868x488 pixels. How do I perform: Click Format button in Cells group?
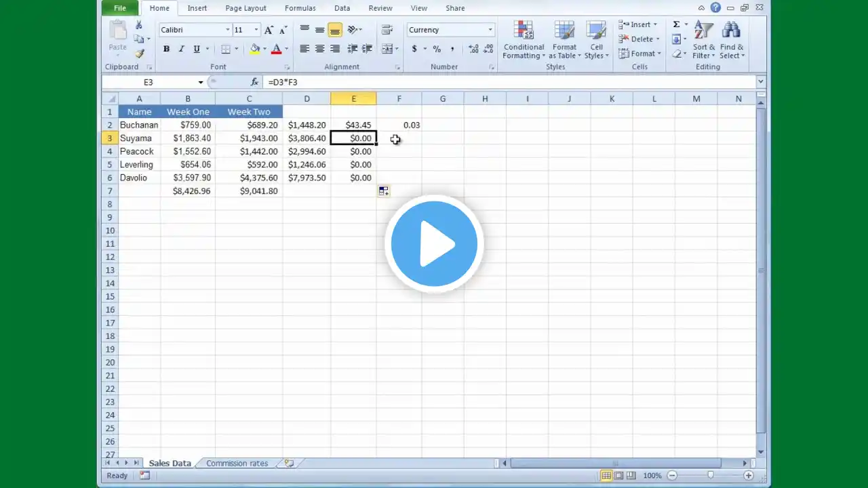coord(638,54)
